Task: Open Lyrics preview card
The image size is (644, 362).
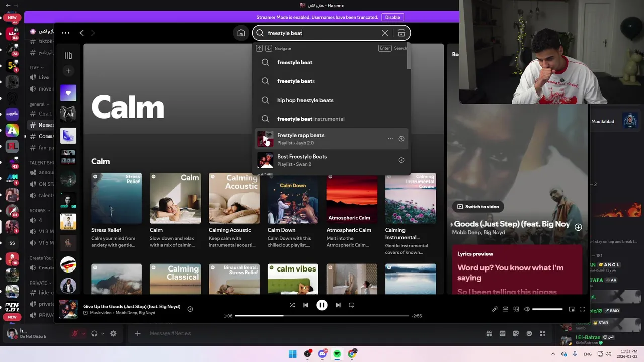Action: 517,269
